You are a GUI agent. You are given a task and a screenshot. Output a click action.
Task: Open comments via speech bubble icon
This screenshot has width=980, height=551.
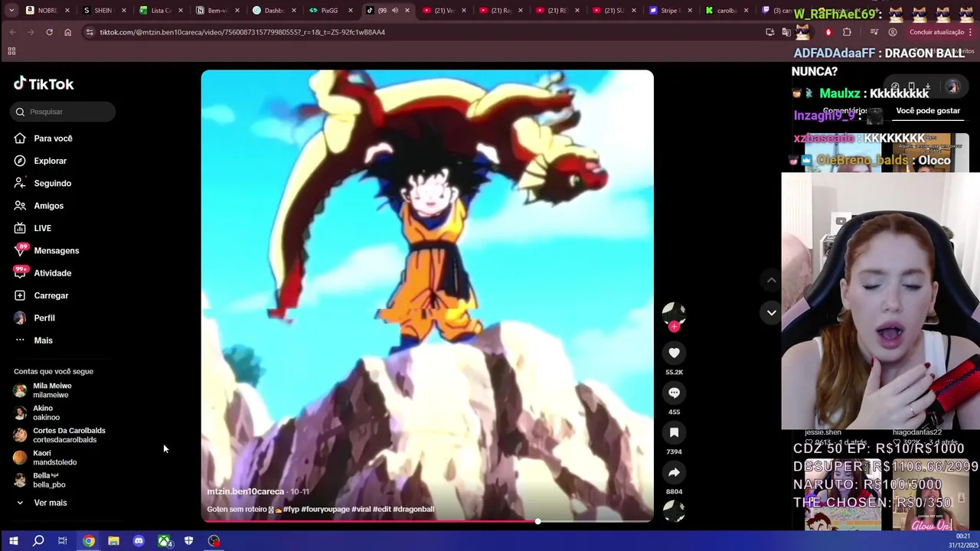[674, 393]
